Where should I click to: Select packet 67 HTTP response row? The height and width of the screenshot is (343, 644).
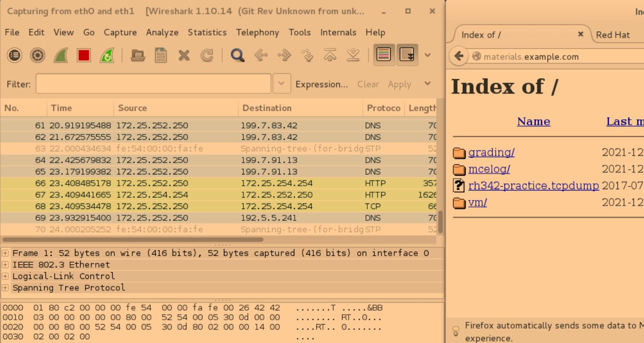pos(218,195)
